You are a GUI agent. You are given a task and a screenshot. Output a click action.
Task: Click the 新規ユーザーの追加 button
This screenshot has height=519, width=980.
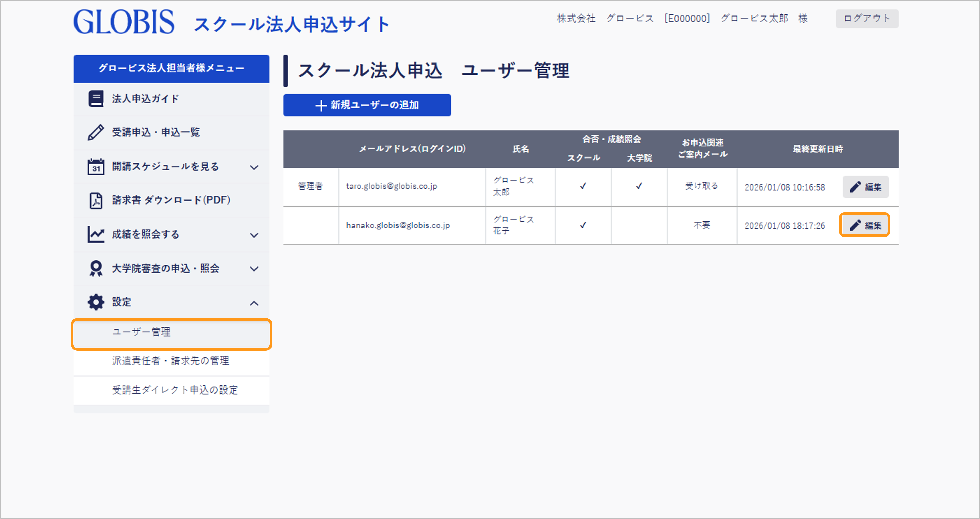coord(367,105)
